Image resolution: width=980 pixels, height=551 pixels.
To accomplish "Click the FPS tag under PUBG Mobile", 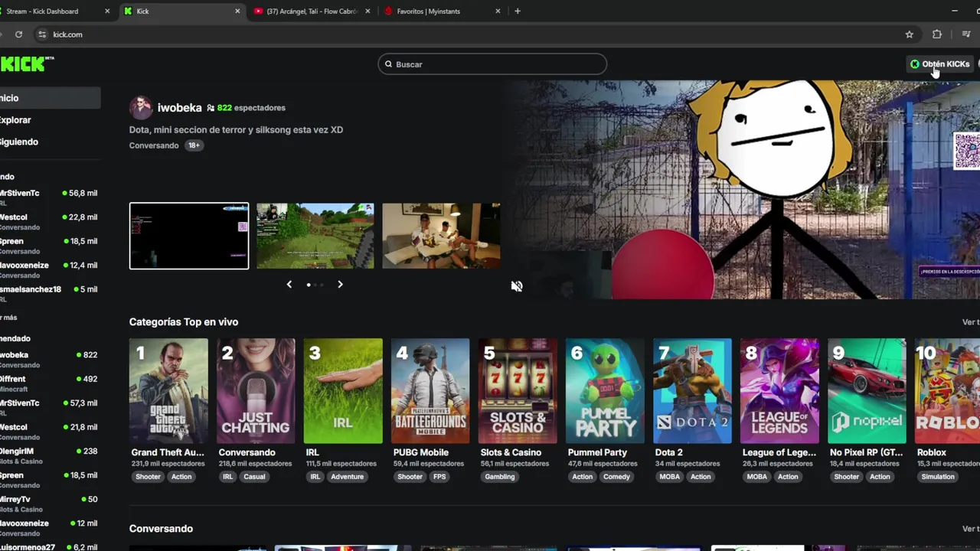I will [x=439, y=477].
